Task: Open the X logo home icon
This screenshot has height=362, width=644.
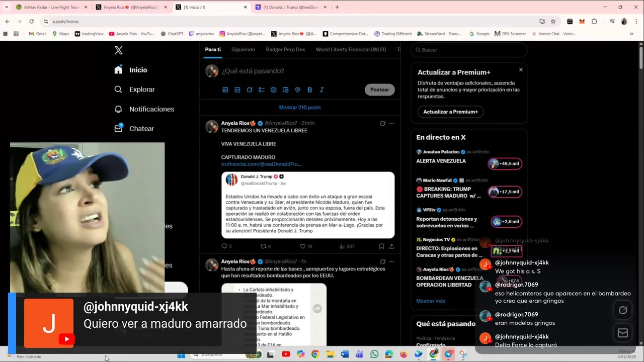Action: [118, 50]
